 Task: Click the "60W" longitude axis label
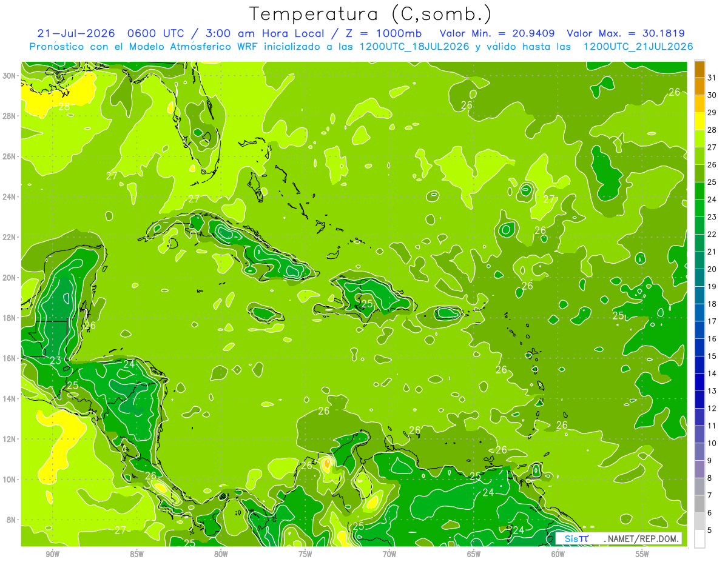(x=558, y=554)
